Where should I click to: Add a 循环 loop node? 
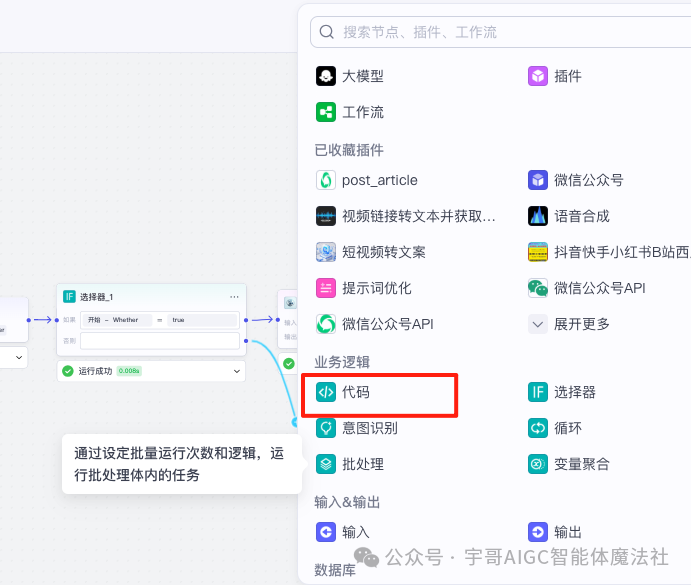[x=554, y=428]
